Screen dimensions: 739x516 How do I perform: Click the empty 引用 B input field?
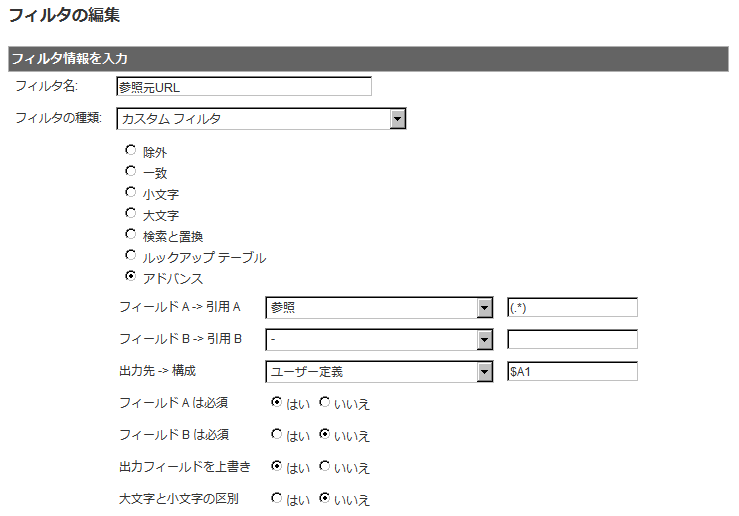pos(572,339)
